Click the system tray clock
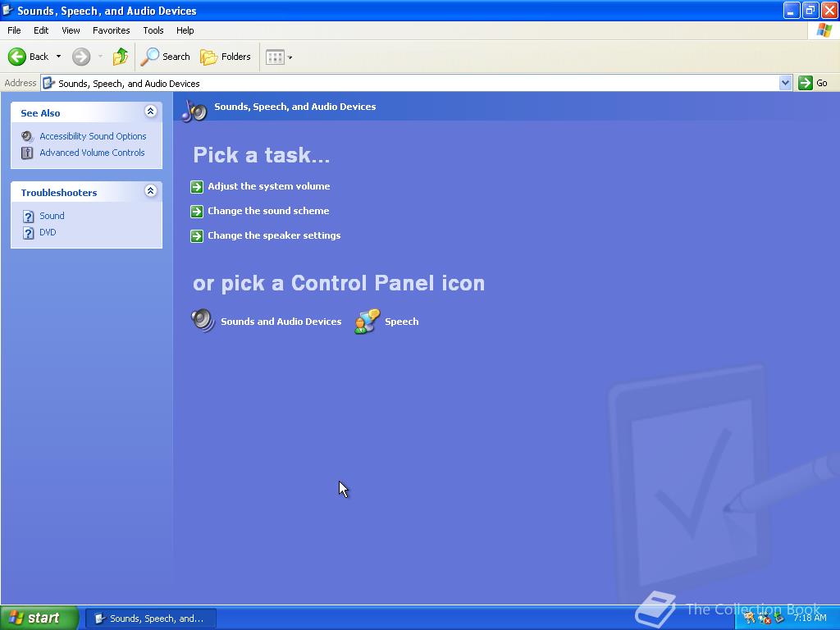 click(810, 618)
